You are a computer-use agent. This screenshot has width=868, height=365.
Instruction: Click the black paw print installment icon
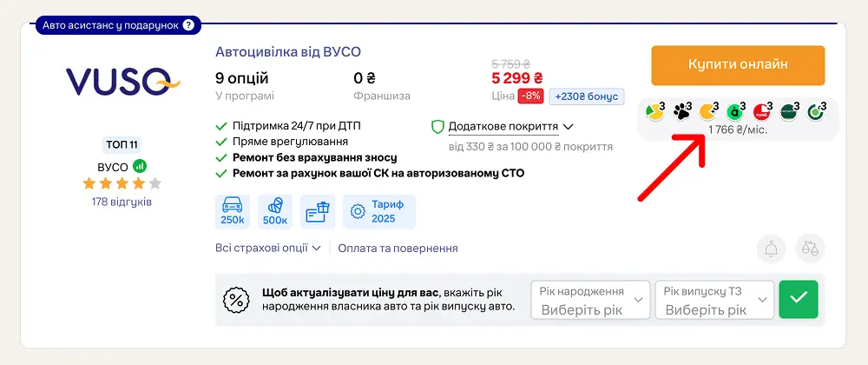pos(682,112)
